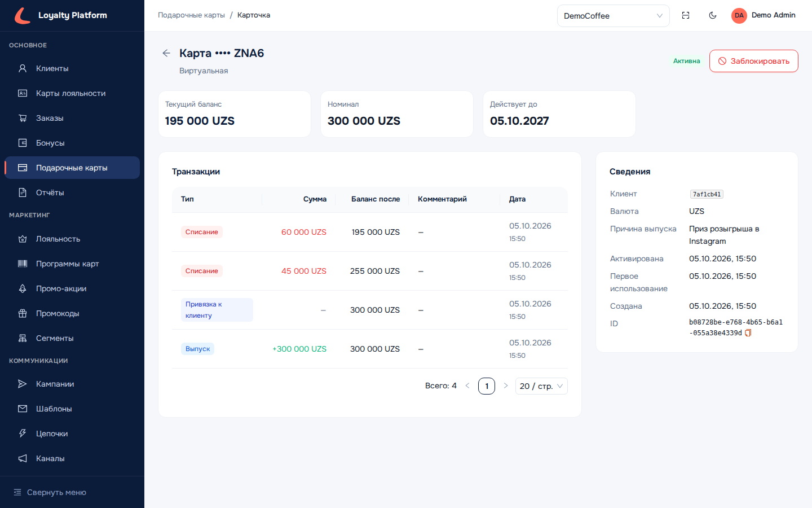Open the Demo Admin user menu

(764, 15)
